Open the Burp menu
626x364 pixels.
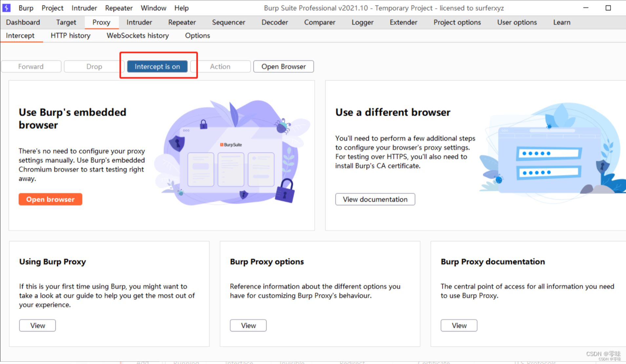pos(26,8)
